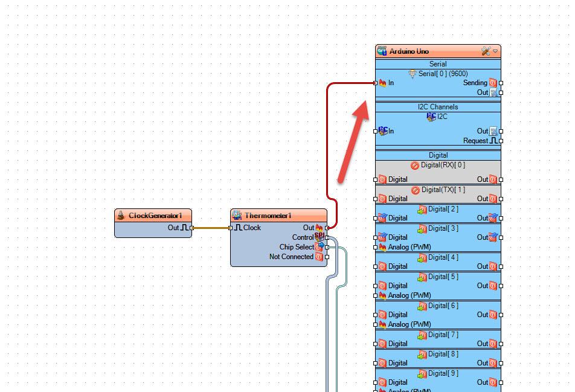The height and width of the screenshot is (392, 575).
Task: Click Digital[4] Digital input pin icon
Action: [x=382, y=266]
